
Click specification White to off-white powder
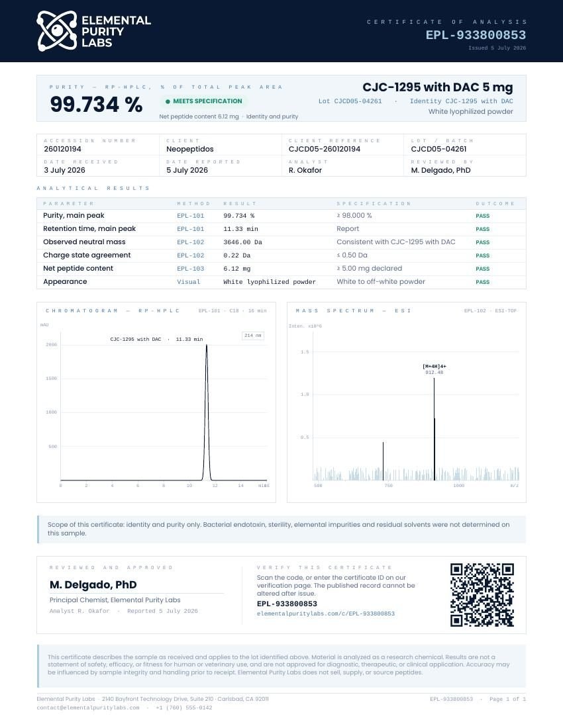[381, 281]
